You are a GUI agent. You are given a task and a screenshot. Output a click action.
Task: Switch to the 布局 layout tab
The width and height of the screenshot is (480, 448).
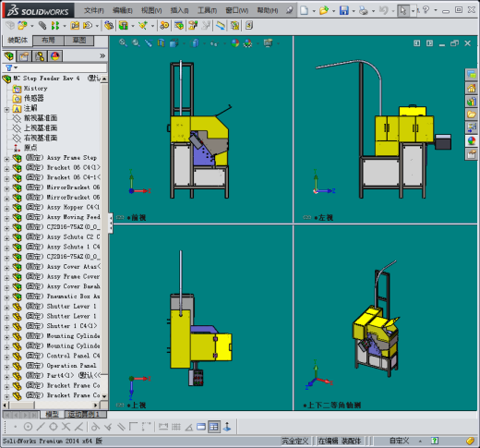(48, 40)
